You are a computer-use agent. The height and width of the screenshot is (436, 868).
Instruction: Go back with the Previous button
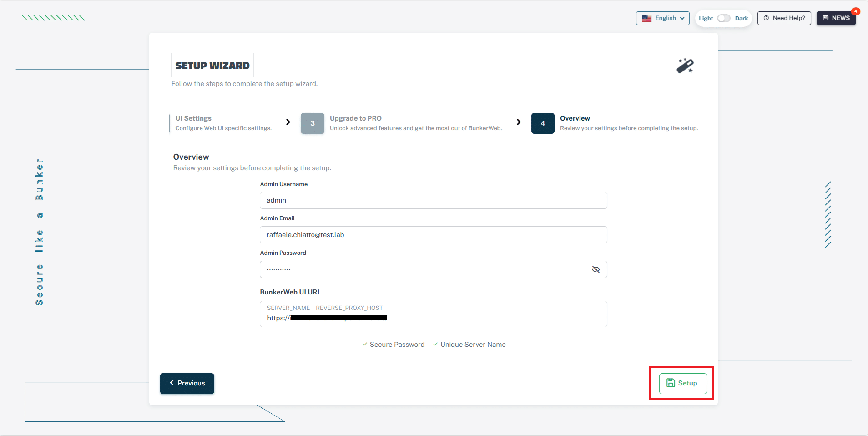(x=187, y=383)
